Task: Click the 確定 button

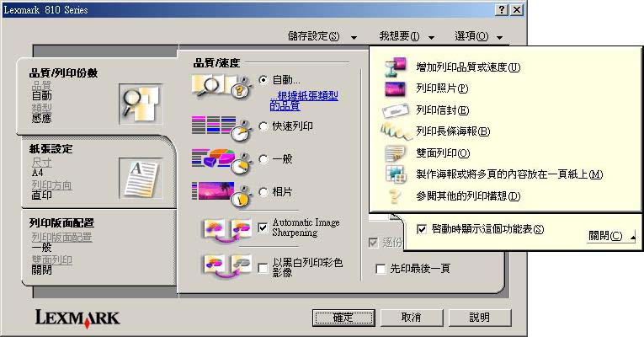Action: [x=343, y=318]
